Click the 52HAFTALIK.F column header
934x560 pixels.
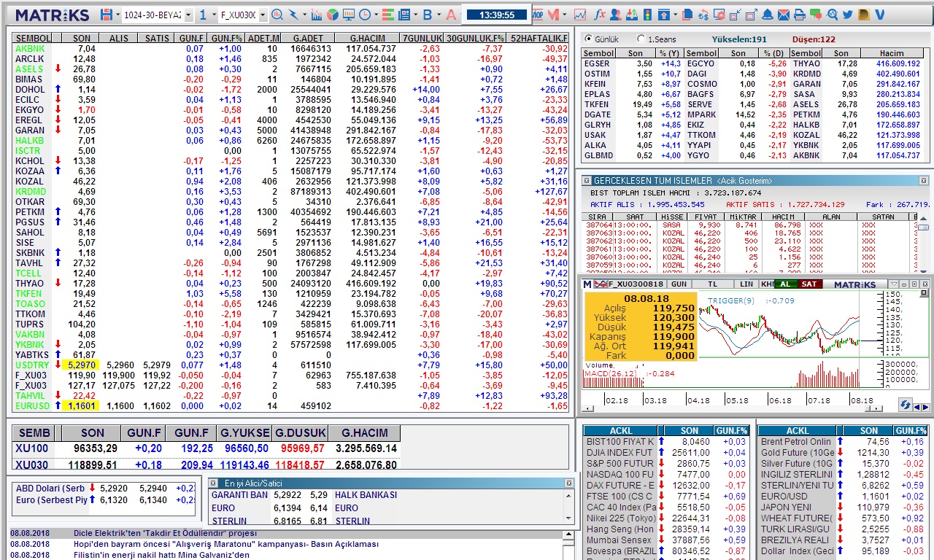tap(539, 38)
